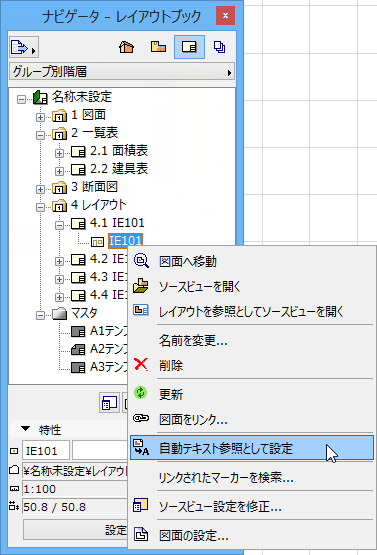The image size is (377, 555).
Task: Click the 1:100 scale field
Action: coord(75,489)
